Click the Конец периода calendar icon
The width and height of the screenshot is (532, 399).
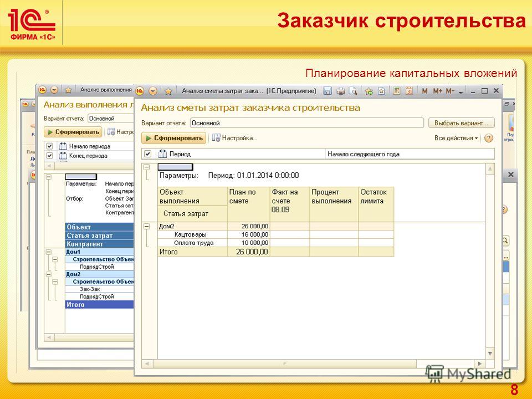click(63, 156)
